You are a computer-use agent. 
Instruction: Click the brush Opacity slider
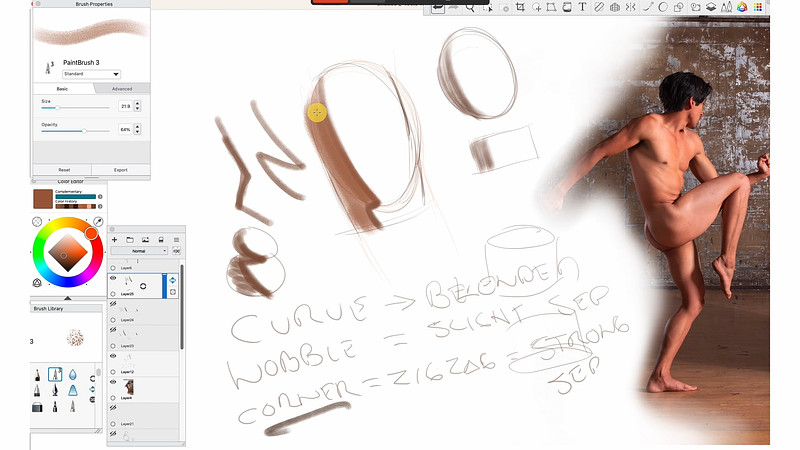[76, 131]
